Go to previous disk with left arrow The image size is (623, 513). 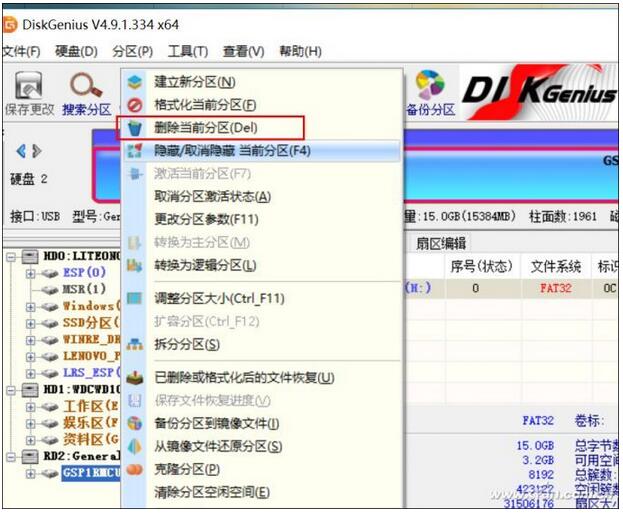point(21,151)
